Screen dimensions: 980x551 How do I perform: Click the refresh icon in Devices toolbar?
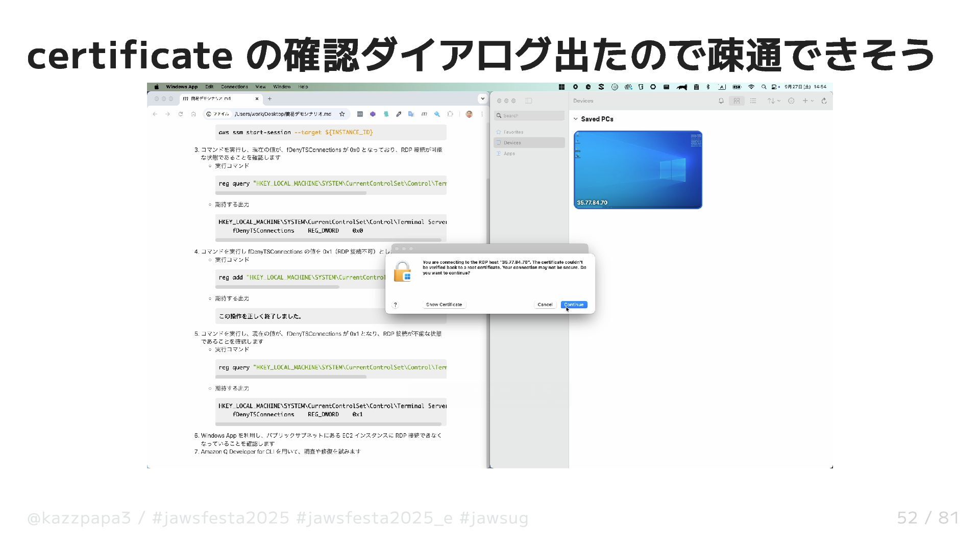pos(824,101)
